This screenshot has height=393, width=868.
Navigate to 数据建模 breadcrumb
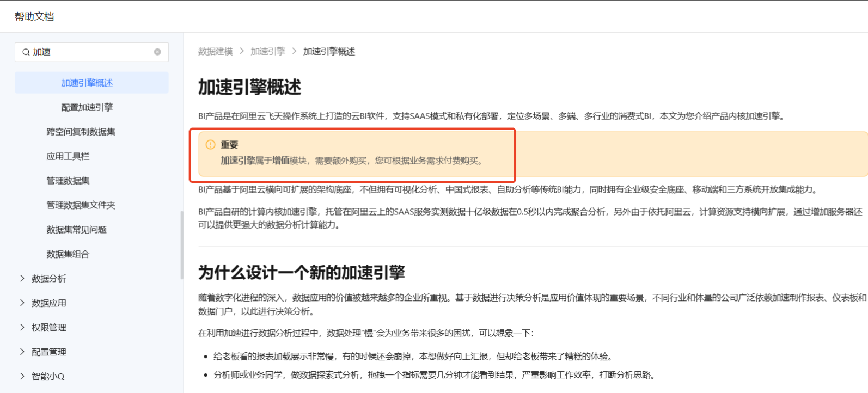215,52
